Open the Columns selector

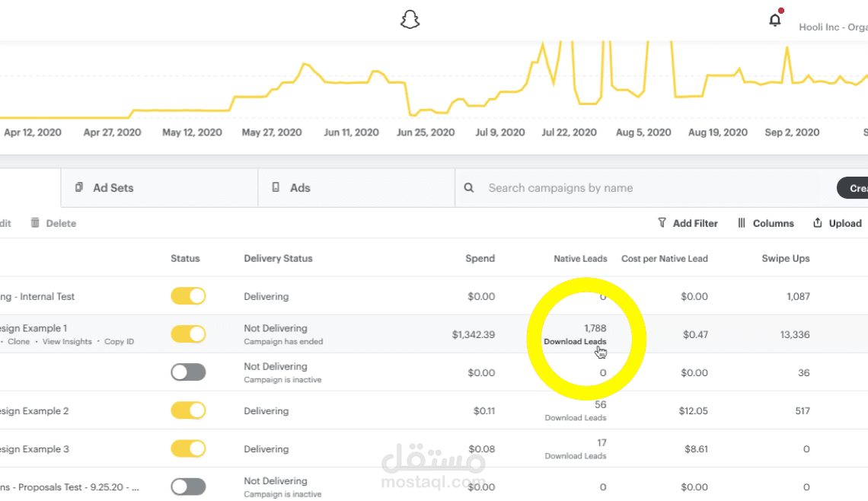[765, 223]
